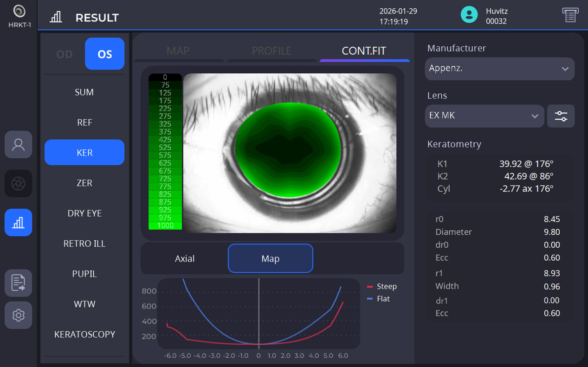Click the HRKT-1 logo icon
This screenshot has width=588, height=367.
click(x=19, y=11)
